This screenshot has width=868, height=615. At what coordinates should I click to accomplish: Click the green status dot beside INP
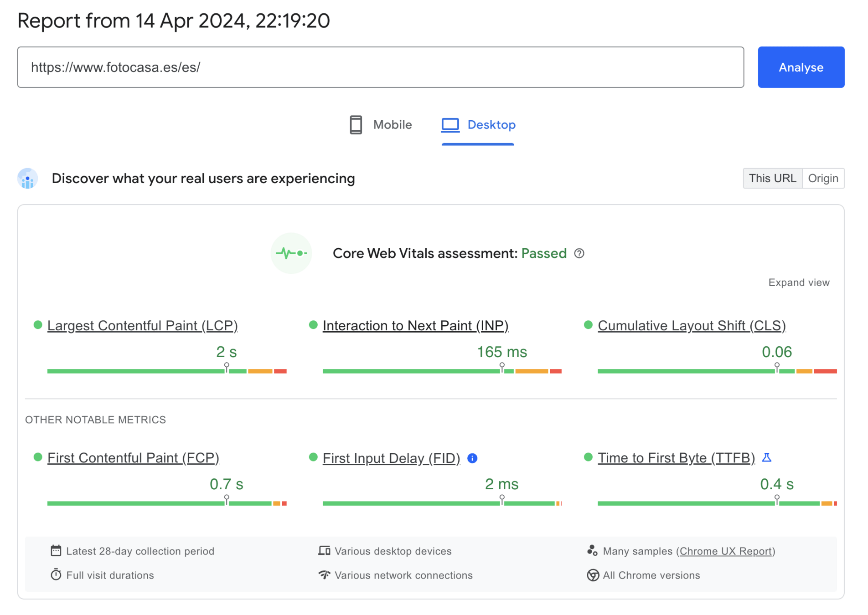[313, 325]
